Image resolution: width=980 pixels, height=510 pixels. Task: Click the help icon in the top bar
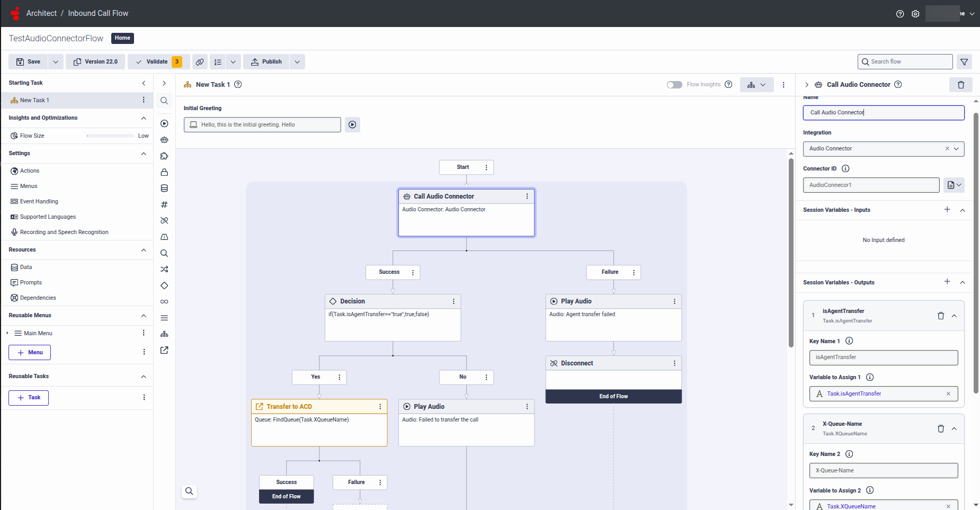click(899, 14)
